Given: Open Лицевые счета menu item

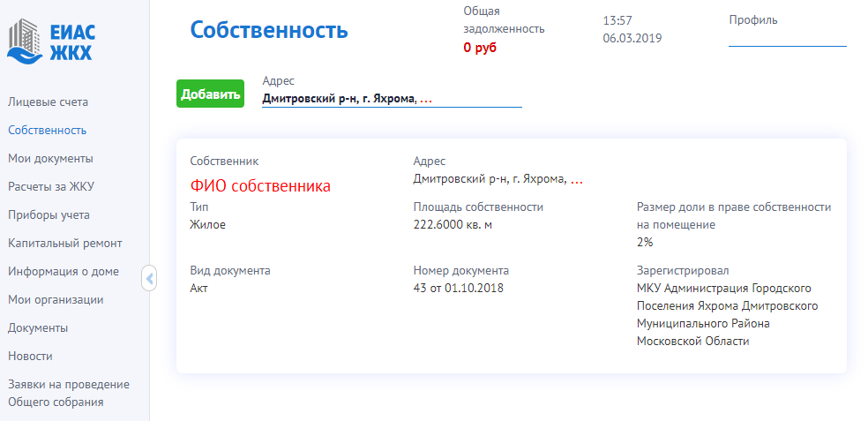Looking at the screenshot, I should coord(49,101).
